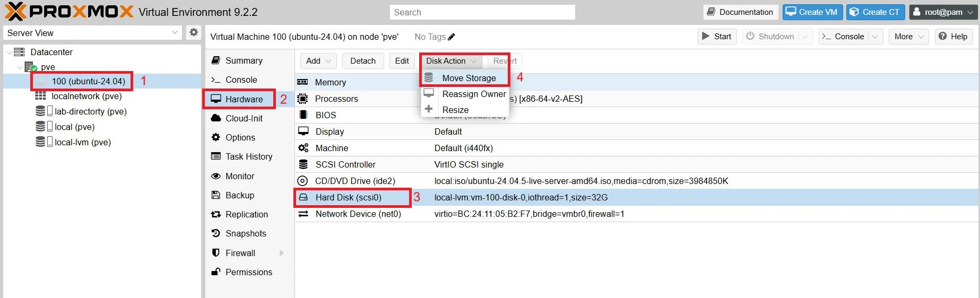
Task: Click the Shutdown button
Action: (771, 36)
